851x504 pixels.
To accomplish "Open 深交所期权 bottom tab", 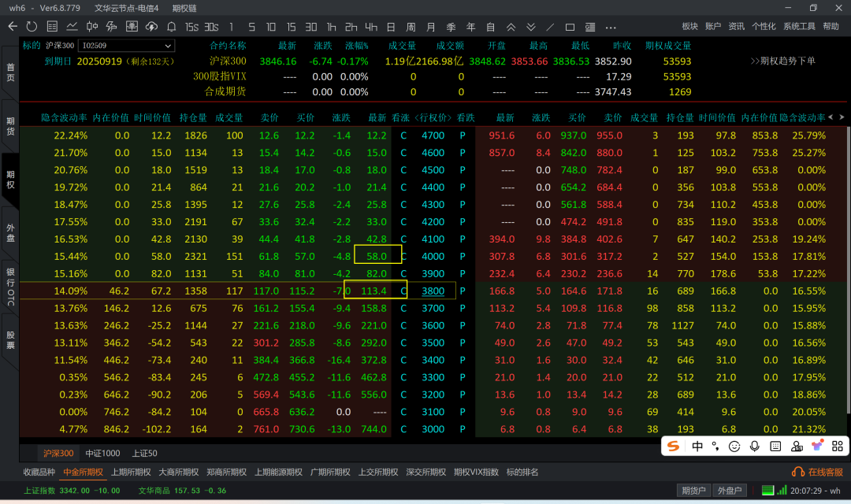I will click(426, 472).
